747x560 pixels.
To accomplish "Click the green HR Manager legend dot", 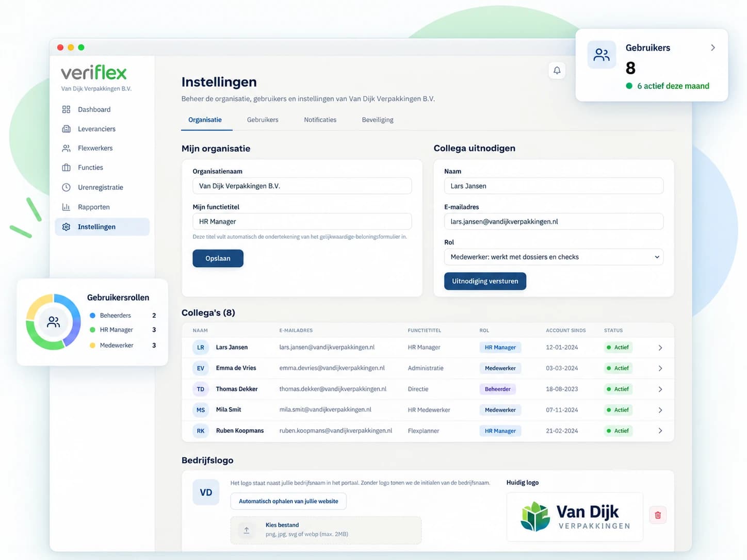I will click(92, 330).
